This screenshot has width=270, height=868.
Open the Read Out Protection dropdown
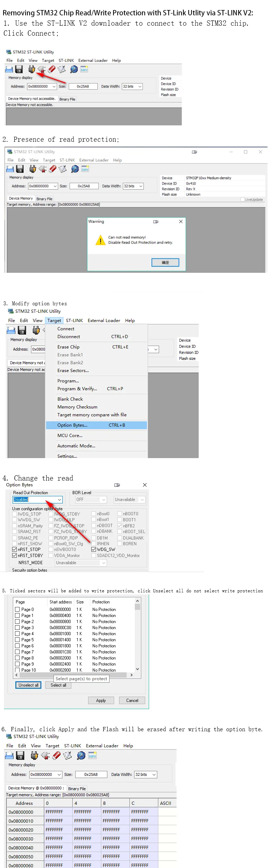point(60,500)
